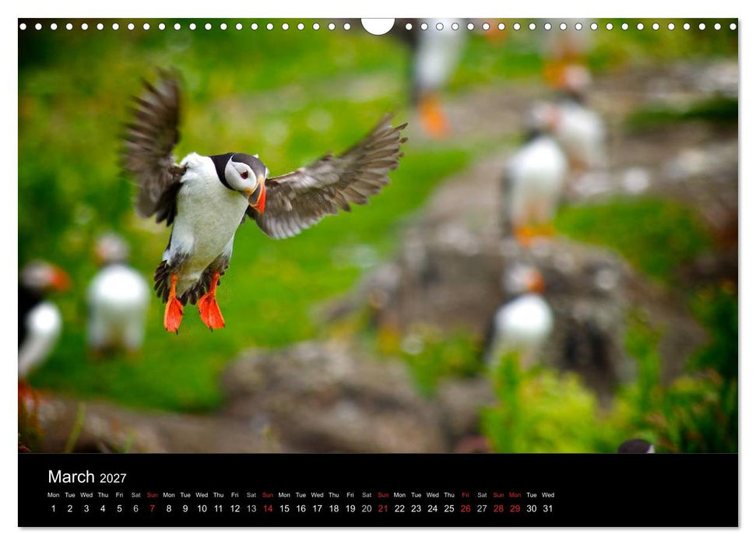Pick red Friday date 26

coord(466,508)
